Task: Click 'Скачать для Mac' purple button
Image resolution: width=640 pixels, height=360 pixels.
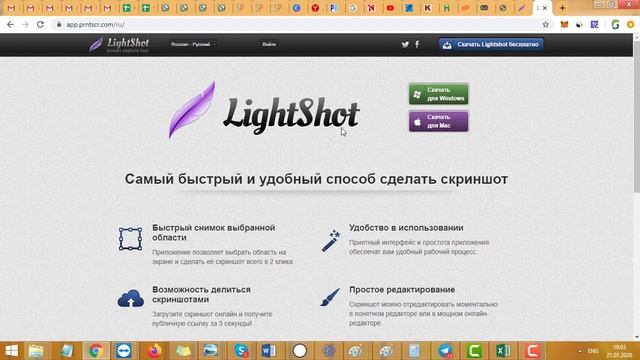Action: 438,121
